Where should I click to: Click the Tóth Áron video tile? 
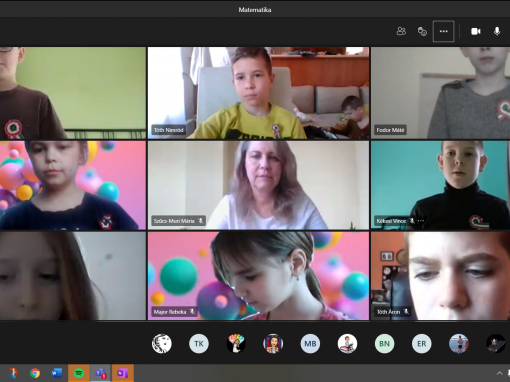(440, 276)
